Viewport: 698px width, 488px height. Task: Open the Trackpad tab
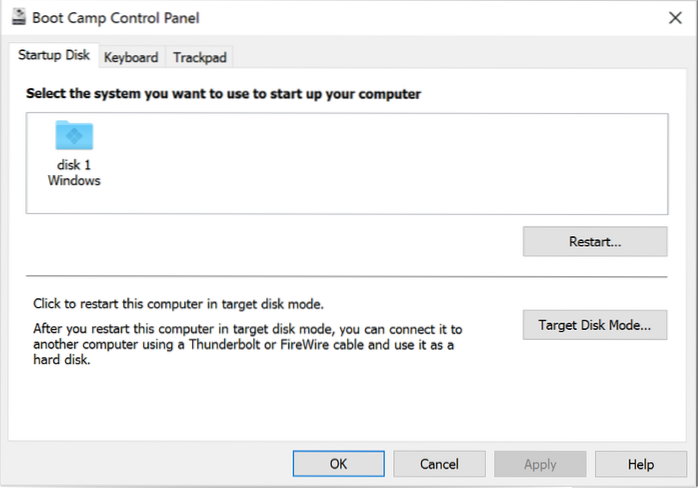tap(200, 57)
